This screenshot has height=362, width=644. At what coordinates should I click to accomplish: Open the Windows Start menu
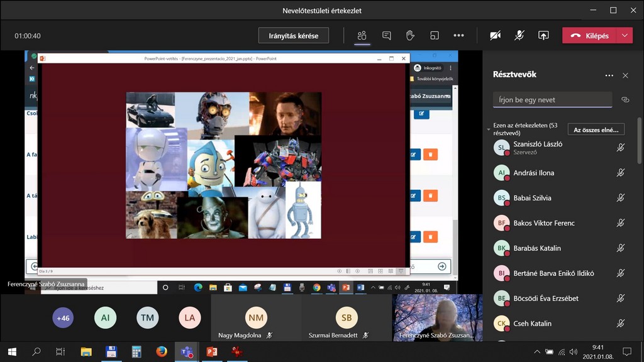(12, 352)
